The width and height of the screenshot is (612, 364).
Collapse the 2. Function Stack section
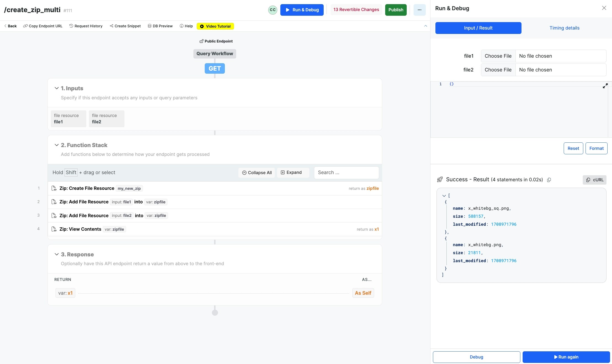pyautogui.click(x=57, y=145)
